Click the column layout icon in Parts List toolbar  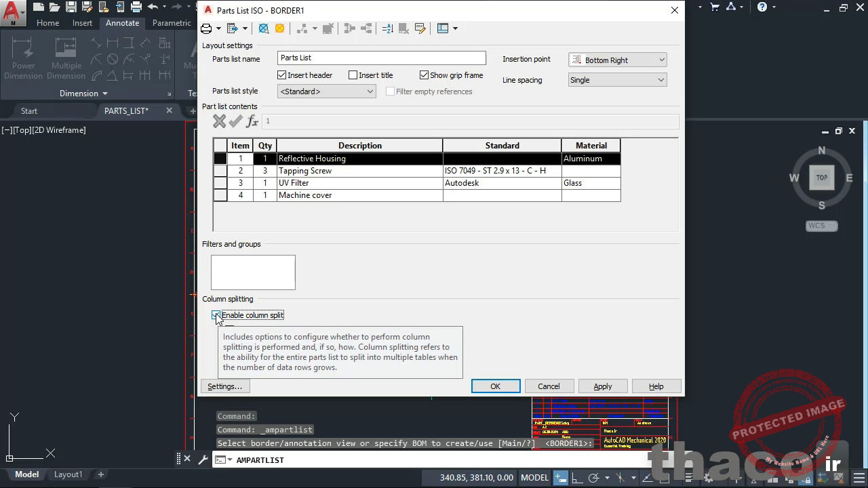(443, 28)
